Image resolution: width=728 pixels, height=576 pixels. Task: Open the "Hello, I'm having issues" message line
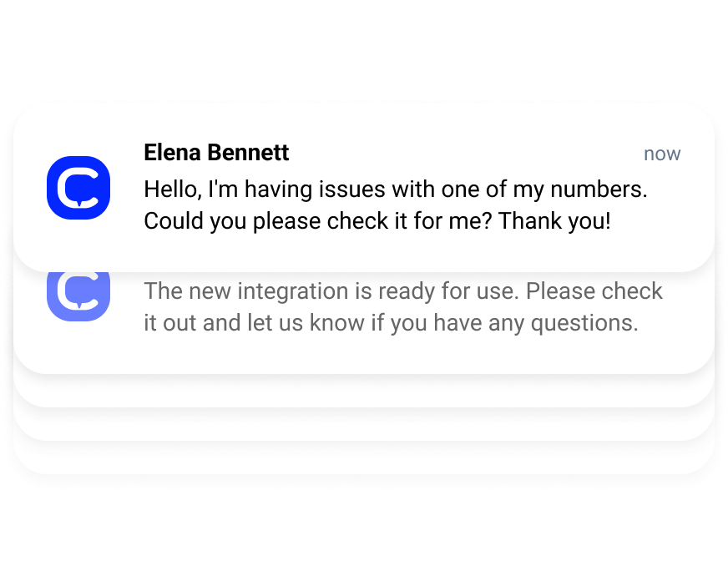(395, 189)
